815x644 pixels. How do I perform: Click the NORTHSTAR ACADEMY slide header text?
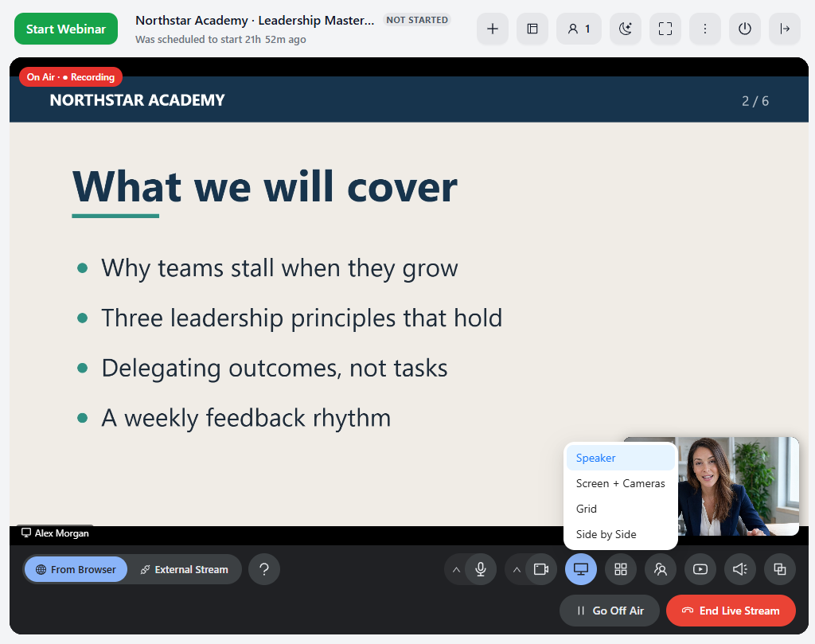pos(137,100)
